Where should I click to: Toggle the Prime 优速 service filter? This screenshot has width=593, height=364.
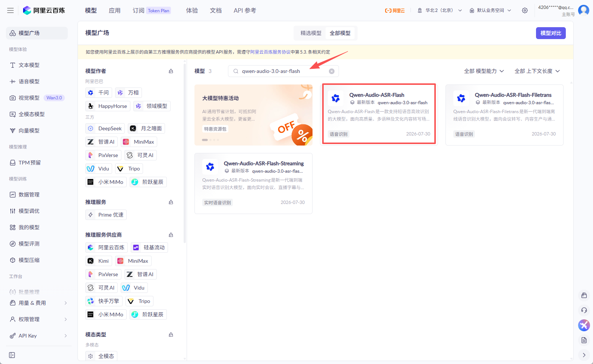pyautogui.click(x=106, y=215)
